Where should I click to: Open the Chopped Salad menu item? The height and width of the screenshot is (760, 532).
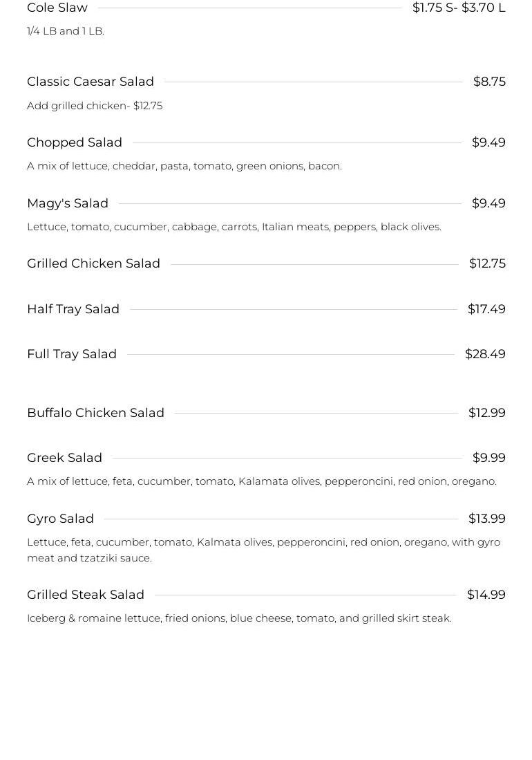[75, 142]
